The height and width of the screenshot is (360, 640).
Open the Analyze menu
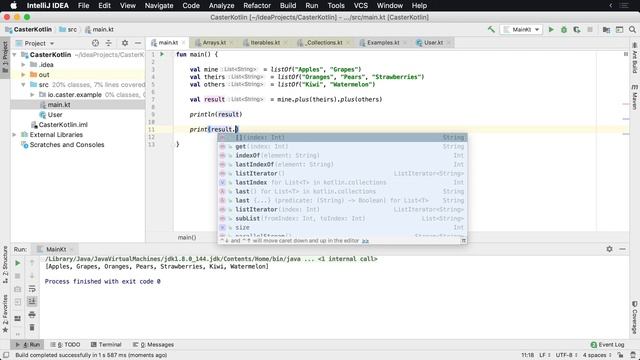(221, 6)
